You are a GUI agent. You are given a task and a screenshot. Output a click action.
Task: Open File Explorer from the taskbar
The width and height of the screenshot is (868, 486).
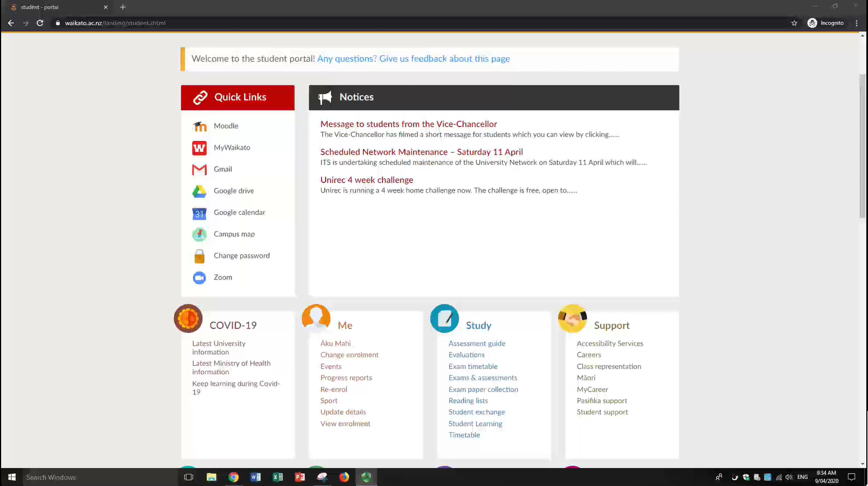tap(211, 477)
